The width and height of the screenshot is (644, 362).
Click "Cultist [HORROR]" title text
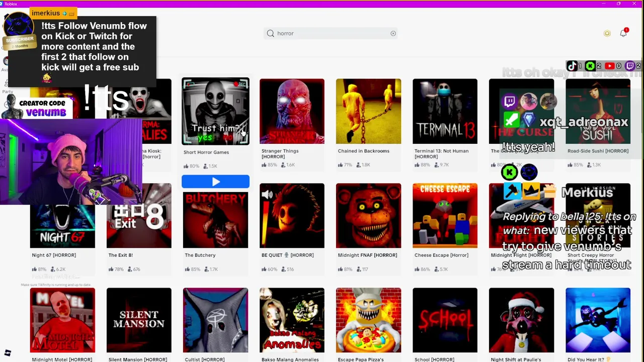[x=204, y=359]
